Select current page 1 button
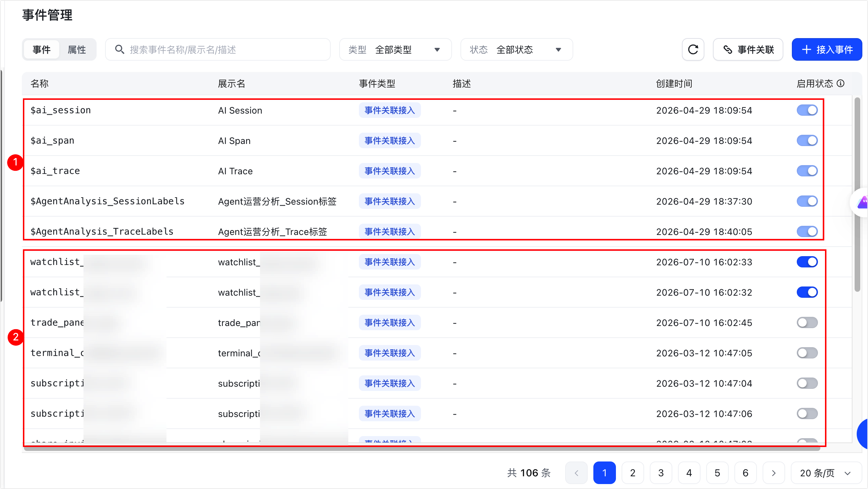 tap(604, 473)
